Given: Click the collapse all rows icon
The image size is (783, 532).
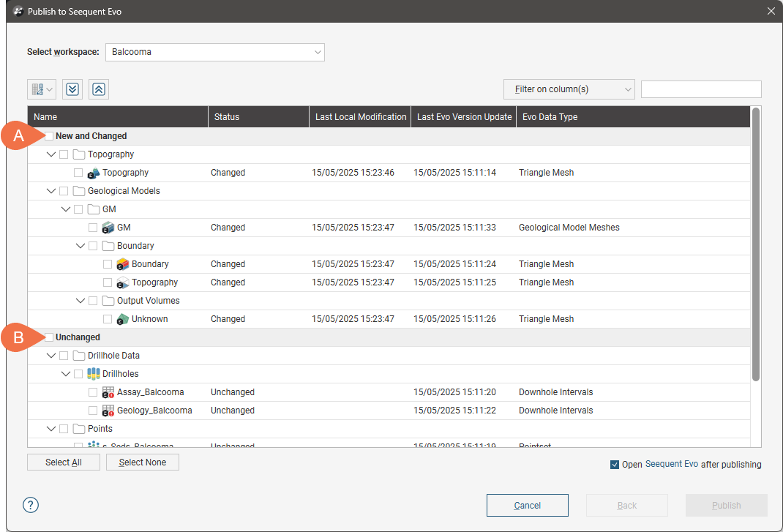Looking at the screenshot, I should tap(99, 89).
